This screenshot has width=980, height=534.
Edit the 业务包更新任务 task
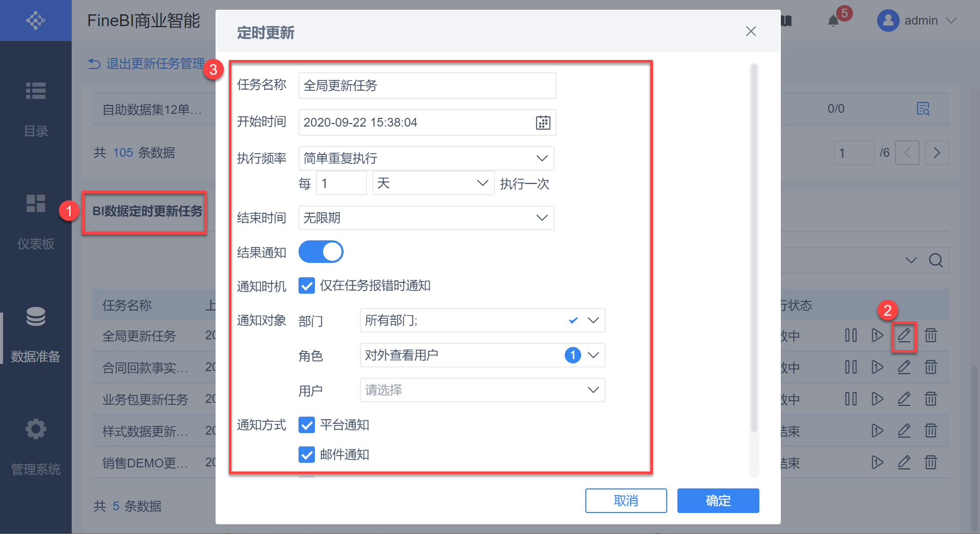click(904, 399)
